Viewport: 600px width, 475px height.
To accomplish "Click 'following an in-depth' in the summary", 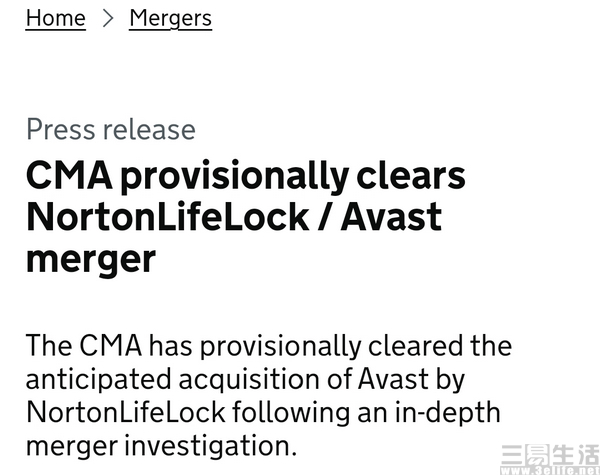I will tap(366, 413).
